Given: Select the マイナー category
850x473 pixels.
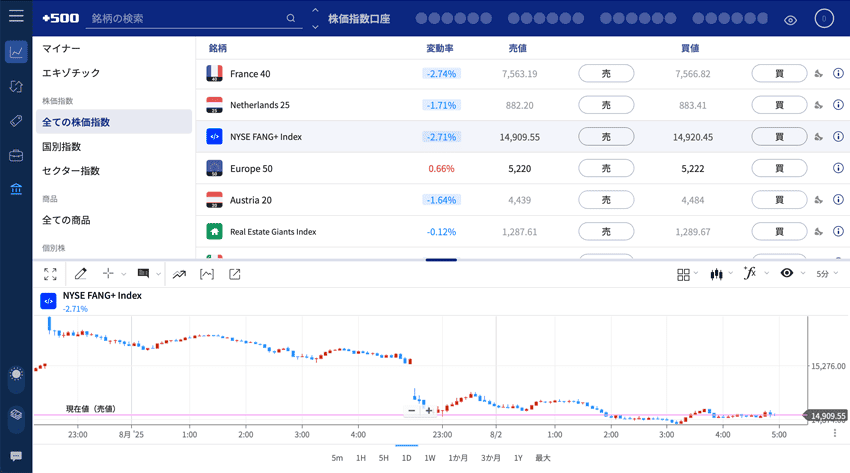Looking at the screenshot, I should (61, 48).
